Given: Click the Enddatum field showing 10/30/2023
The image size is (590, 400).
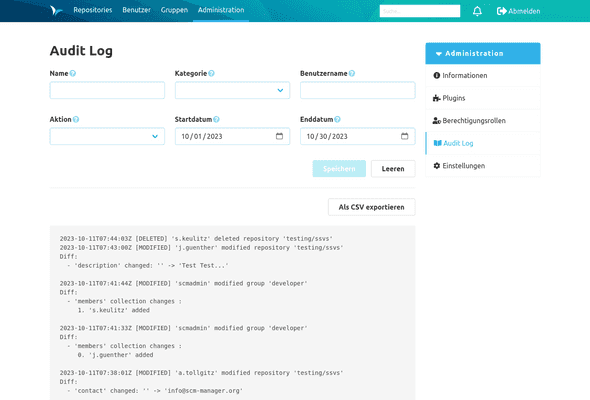Looking at the screenshot, I should [357, 136].
